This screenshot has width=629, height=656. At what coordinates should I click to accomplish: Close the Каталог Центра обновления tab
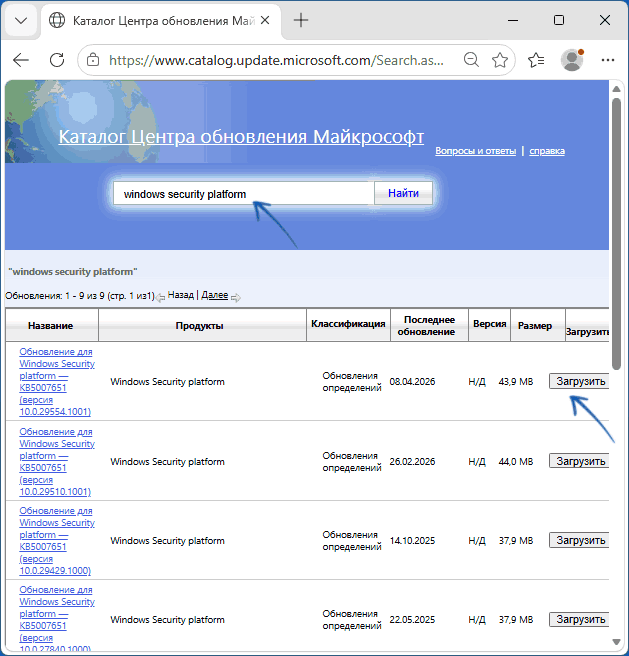click(x=265, y=20)
